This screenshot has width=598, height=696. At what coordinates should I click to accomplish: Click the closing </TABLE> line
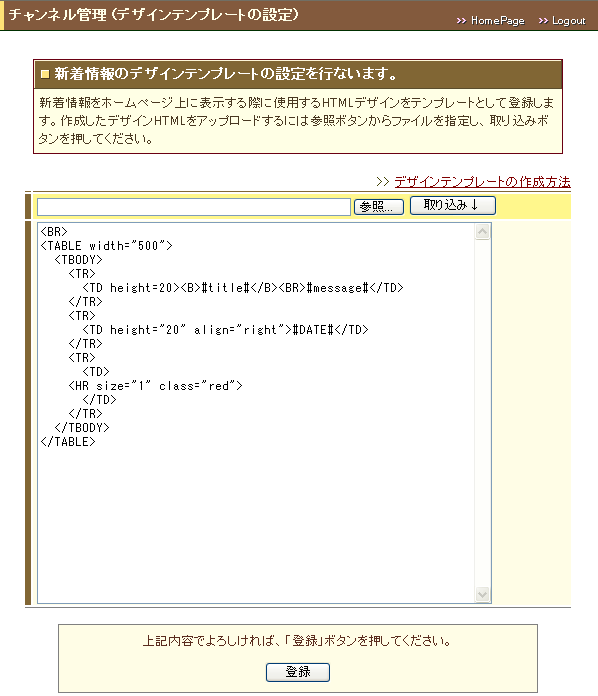(x=67, y=442)
